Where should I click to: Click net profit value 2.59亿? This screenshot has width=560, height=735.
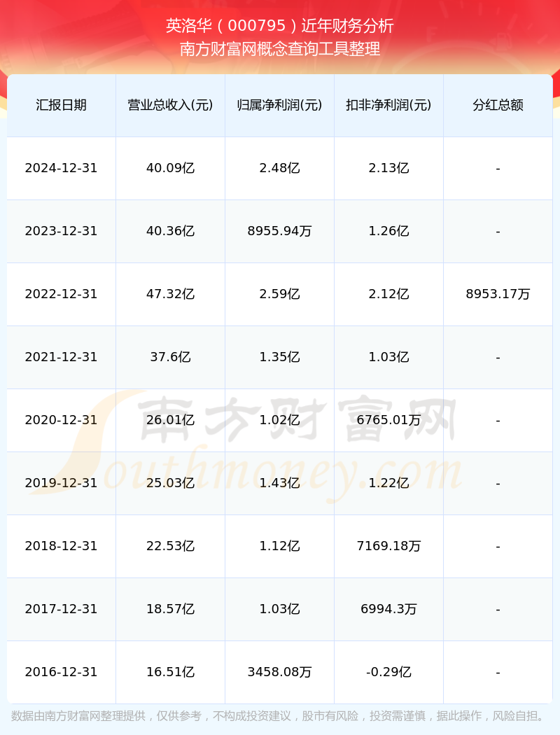pyautogui.click(x=280, y=294)
